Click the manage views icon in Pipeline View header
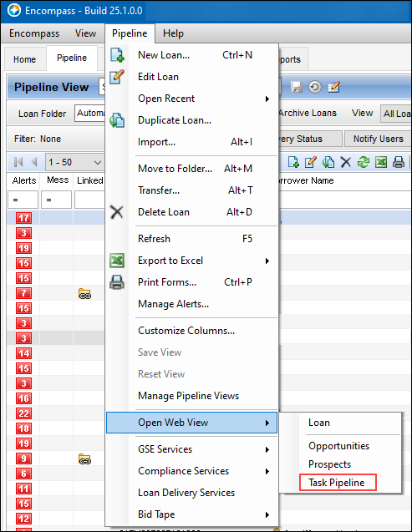 (x=334, y=87)
